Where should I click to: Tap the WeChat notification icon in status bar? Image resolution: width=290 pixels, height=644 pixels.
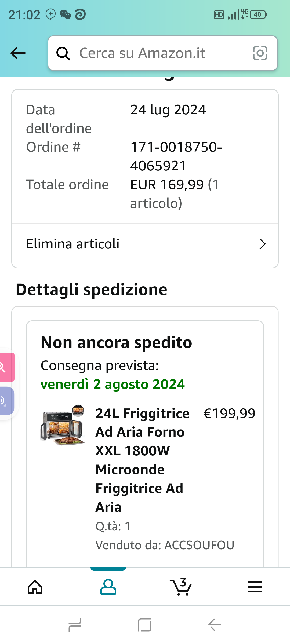pos(65,14)
